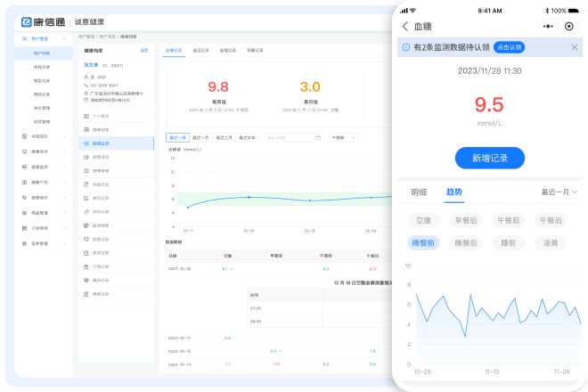This screenshot has height=392, width=588.
Task: Click the 最近半年 range button above chart
Action: (247, 138)
